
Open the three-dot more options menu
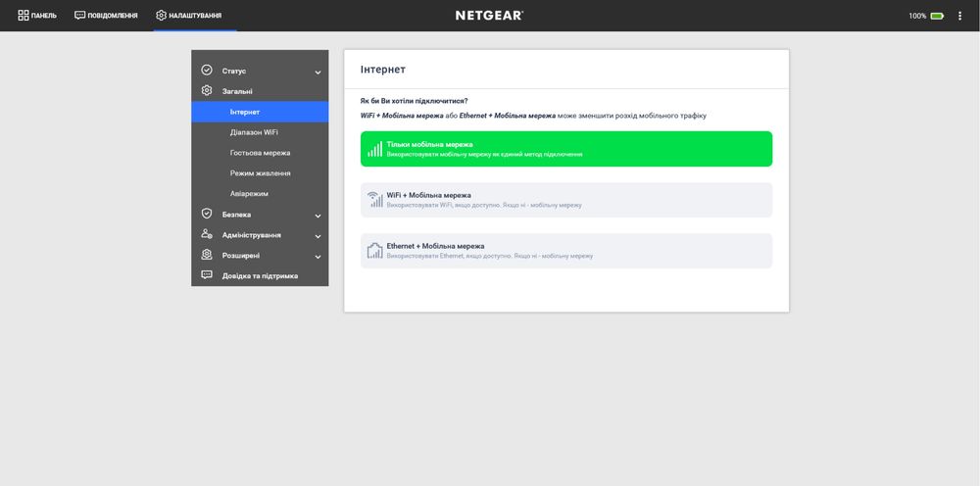[960, 17]
